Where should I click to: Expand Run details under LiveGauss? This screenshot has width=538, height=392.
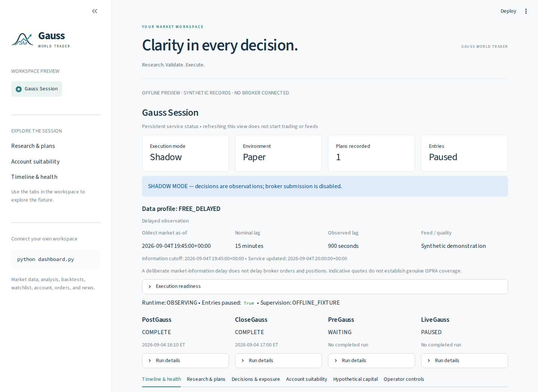pos(464,361)
